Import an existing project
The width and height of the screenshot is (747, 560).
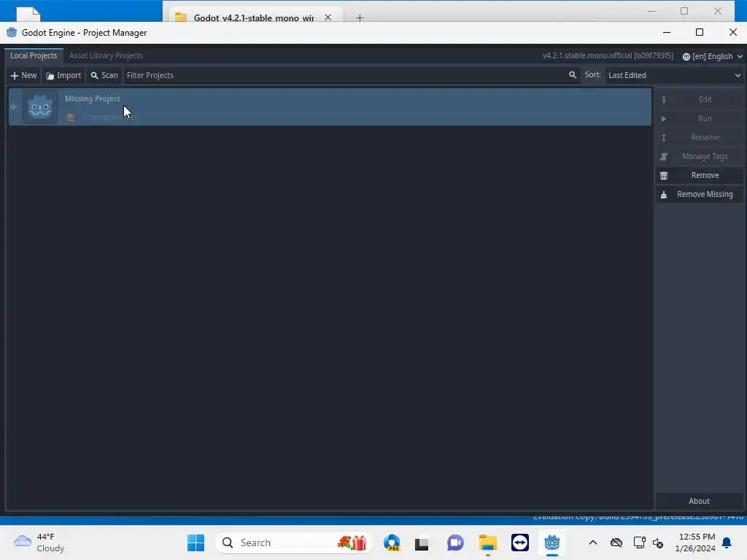(63, 75)
